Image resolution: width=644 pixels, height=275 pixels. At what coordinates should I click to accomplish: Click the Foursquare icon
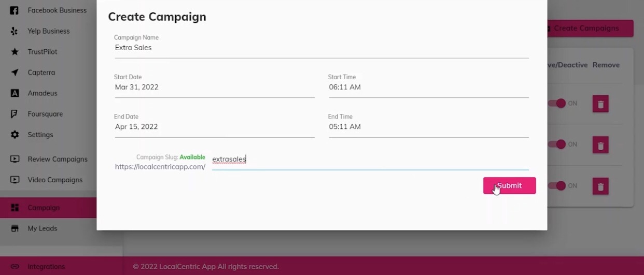click(x=15, y=114)
